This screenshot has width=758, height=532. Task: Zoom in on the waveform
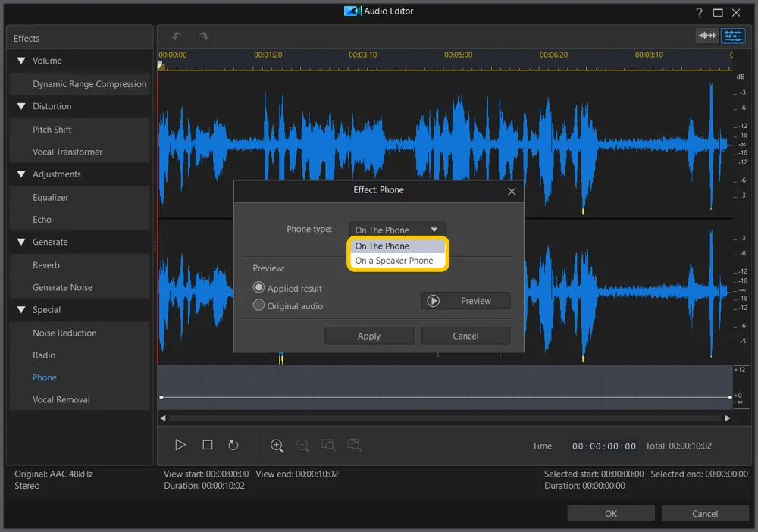point(277,446)
